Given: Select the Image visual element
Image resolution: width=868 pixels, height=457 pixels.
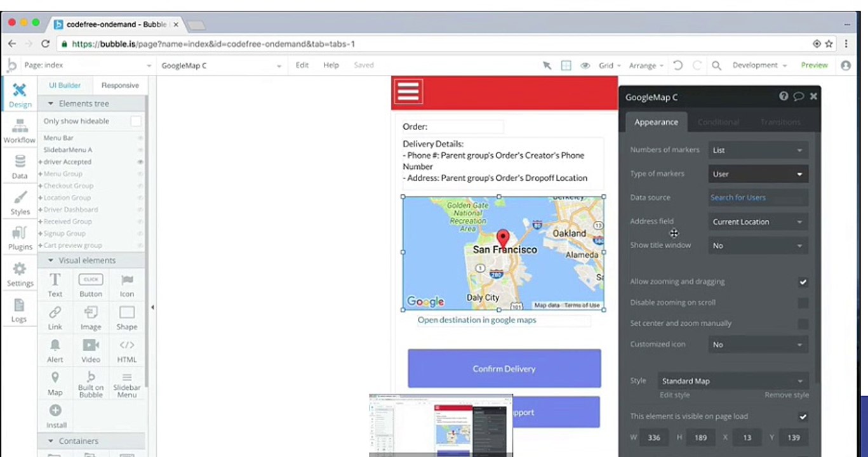Looking at the screenshot, I should point(91,318).
